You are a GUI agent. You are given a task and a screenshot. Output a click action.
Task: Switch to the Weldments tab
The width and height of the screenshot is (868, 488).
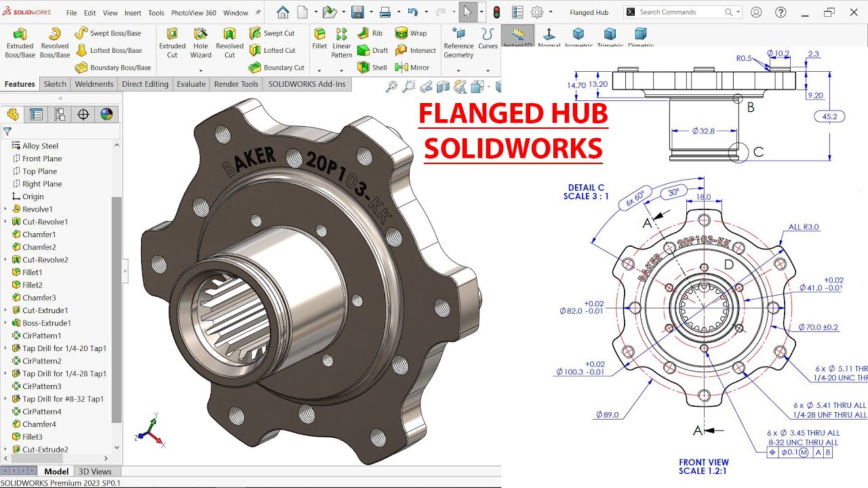click(x=94, y=84)
